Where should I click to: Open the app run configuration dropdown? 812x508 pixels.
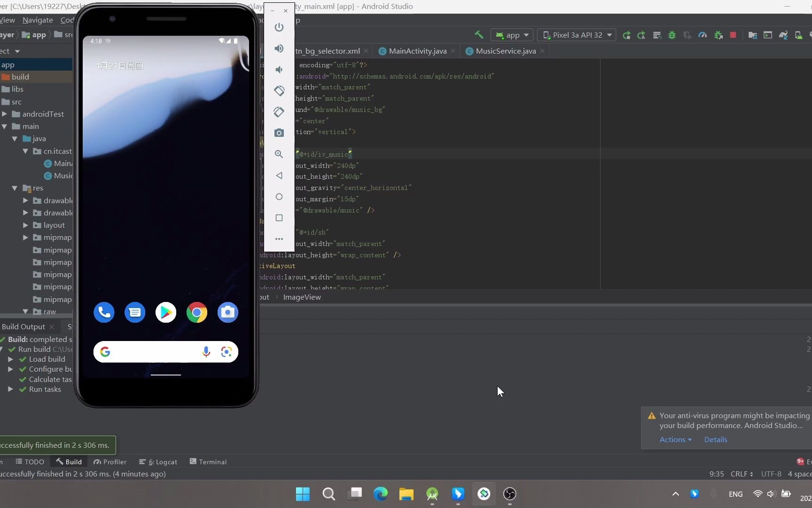(x=511, y=35)
